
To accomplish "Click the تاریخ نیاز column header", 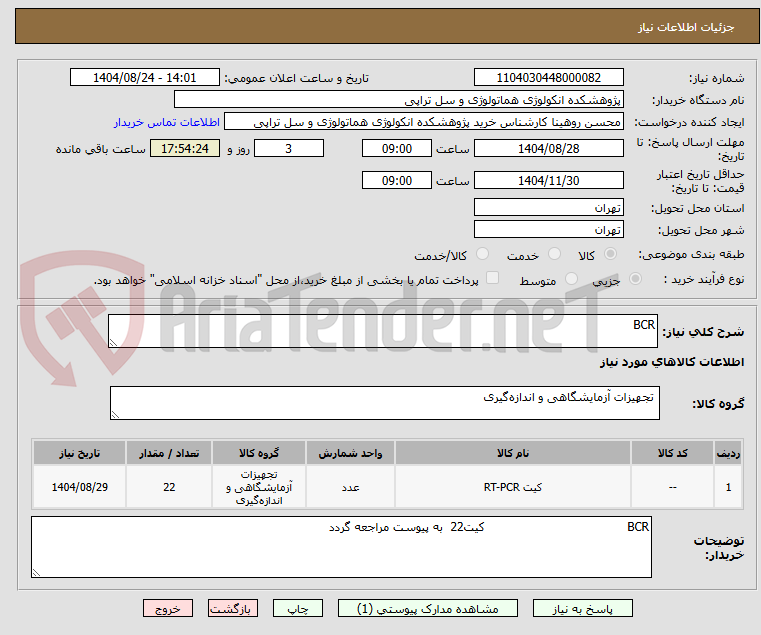I will coord(80,453).
